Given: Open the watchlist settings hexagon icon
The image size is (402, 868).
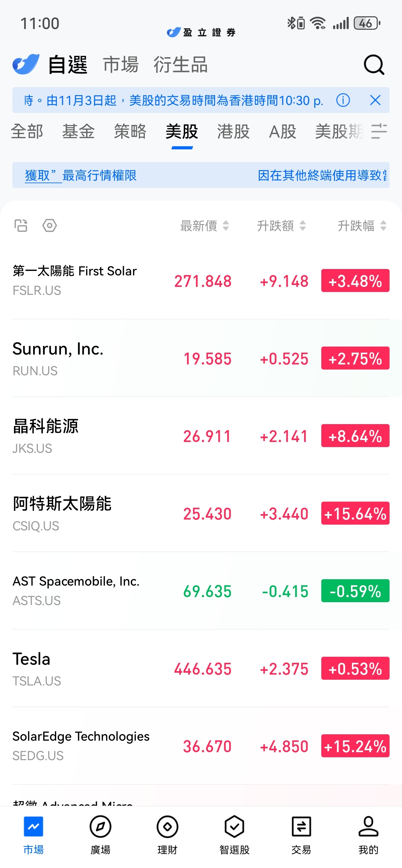Looking at the screenshot, I should pyautogui.click(x=49, y=225).
